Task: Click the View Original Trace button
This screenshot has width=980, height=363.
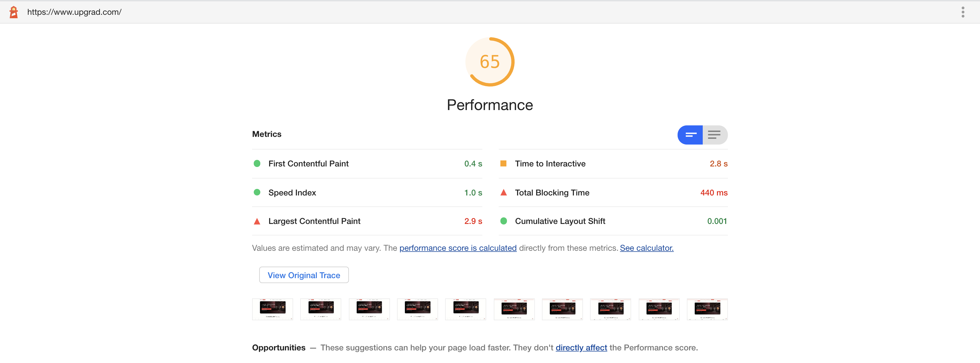Action: tap(304, 275)
